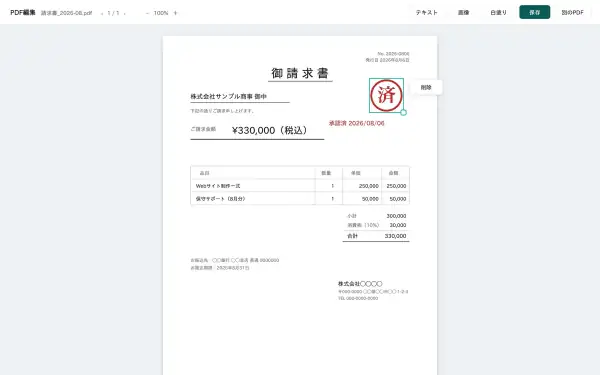Select the 白塗り tool
Screen dimensions: 600x375
tap(498, 13)
